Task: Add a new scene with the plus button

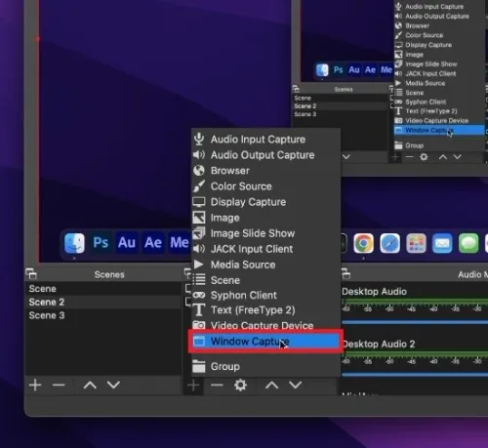Action: pos(35,385)
